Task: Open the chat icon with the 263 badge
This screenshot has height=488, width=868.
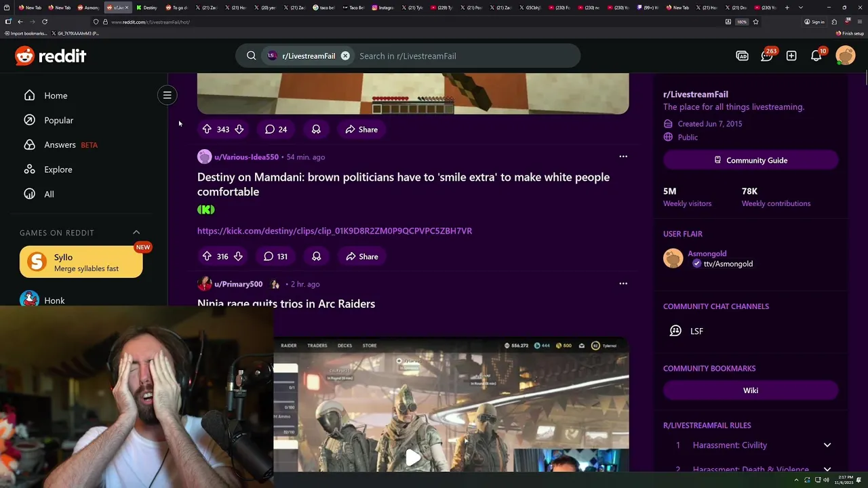Action: point(767,56)
